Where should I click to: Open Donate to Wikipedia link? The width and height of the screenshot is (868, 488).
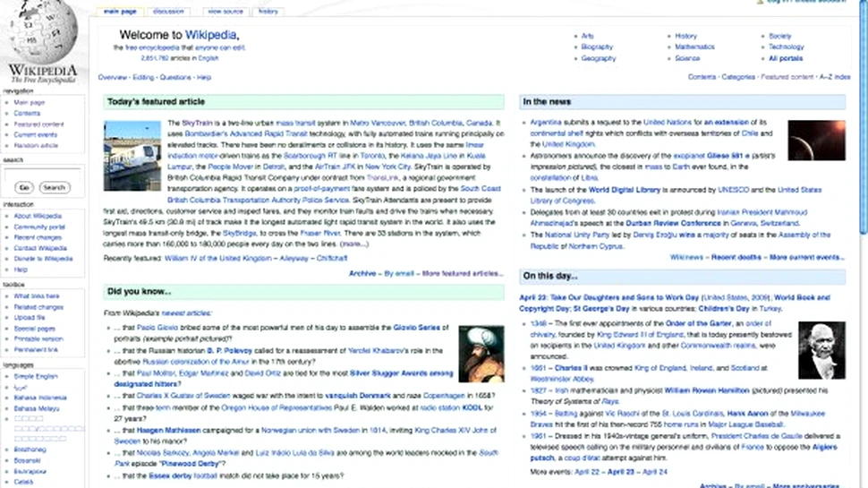(x=43, y=259)
